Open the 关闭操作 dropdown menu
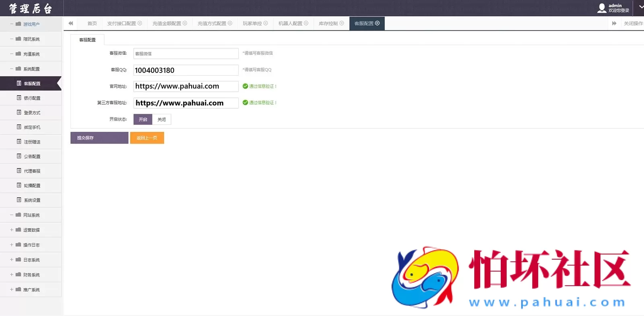This screenshot has height=316, width=644. click(633, 23)
